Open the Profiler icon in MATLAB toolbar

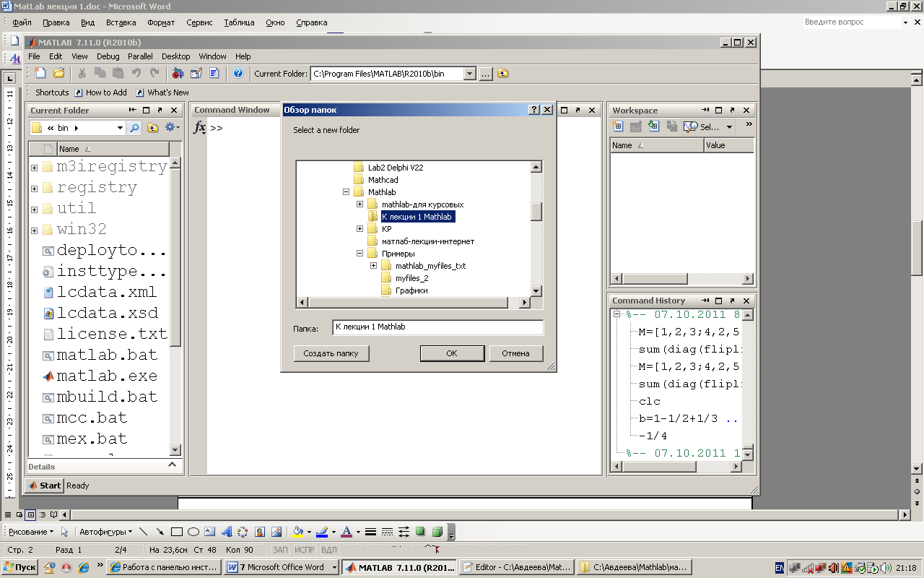[x=214, y=73]
